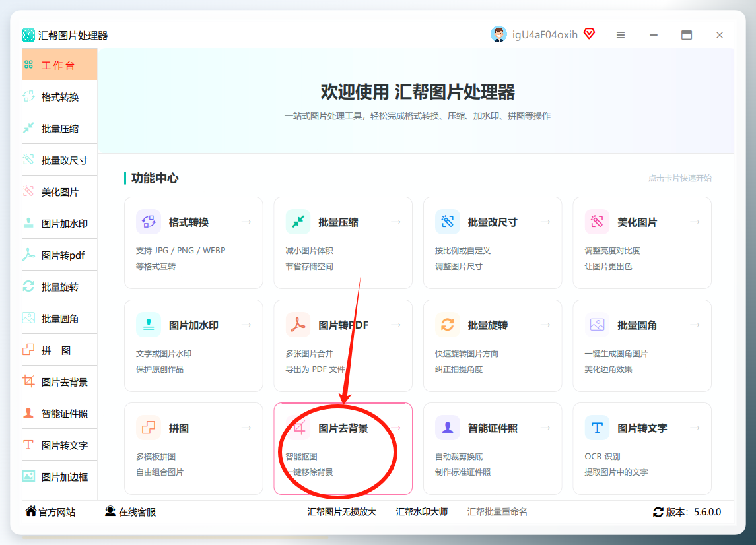The height and width of the screenshot is (545, 756).
Task: Open the 图片去背景 card title
Action: tap(343, 428)
